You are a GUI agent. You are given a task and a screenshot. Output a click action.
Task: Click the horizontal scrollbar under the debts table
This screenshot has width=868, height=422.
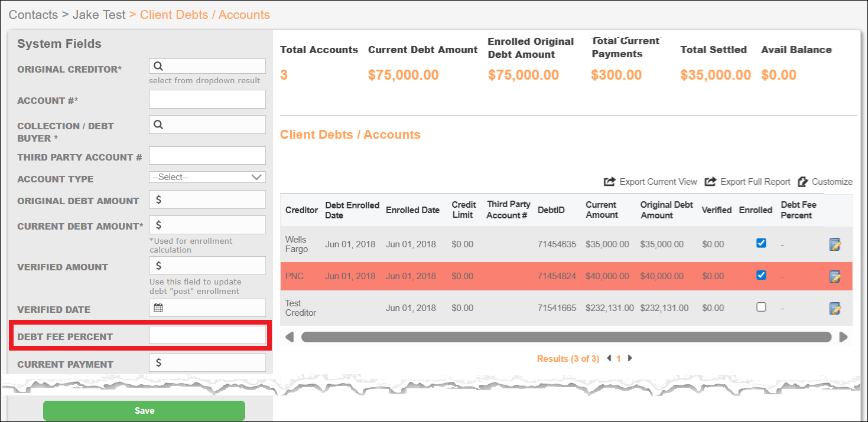click(566, 337)
